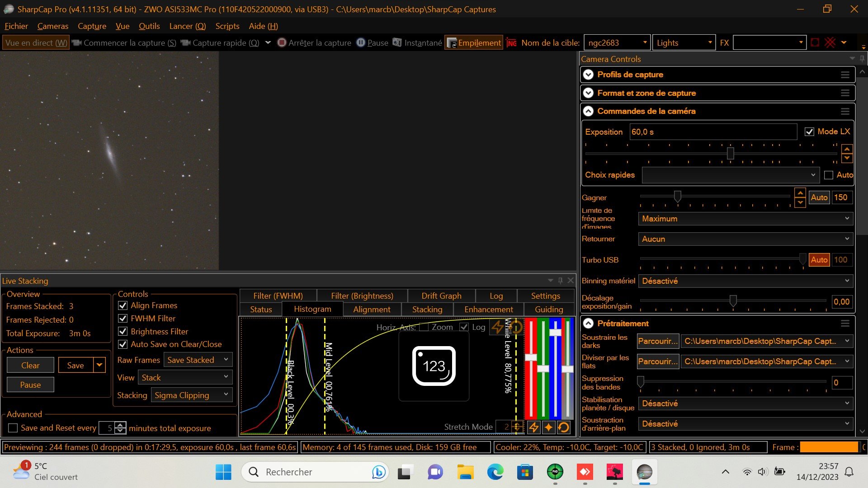Click the reset stretch circular arrow button

point(564,427)
